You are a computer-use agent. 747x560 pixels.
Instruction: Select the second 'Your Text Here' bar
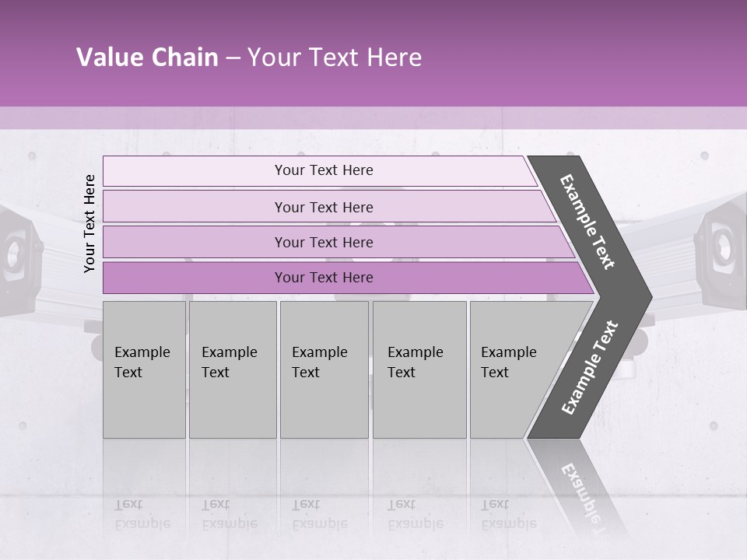click(328, 206)
